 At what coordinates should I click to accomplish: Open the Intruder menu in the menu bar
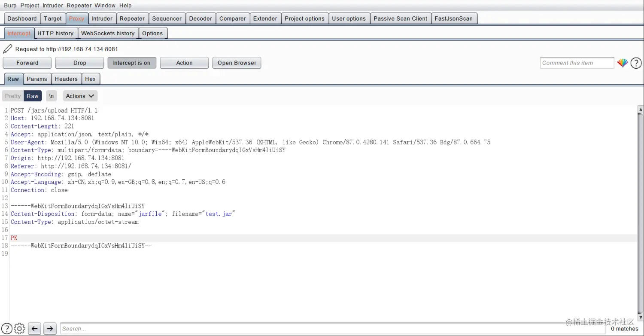click(53, 6)
